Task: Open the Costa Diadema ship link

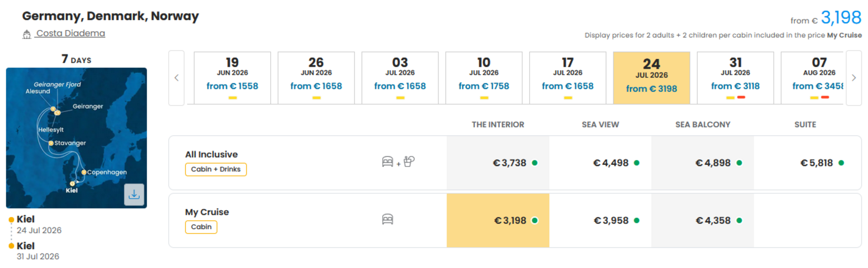Action: coord(70,33)
